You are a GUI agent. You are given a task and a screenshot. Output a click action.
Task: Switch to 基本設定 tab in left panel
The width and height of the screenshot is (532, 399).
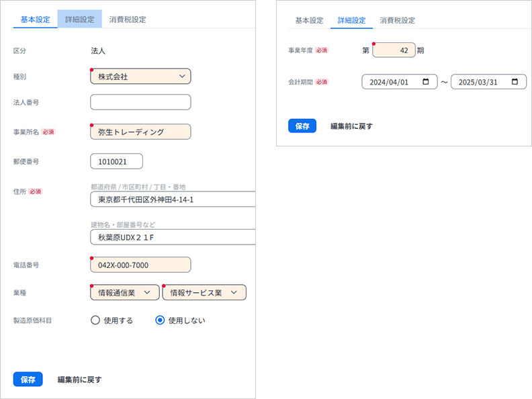35,19
